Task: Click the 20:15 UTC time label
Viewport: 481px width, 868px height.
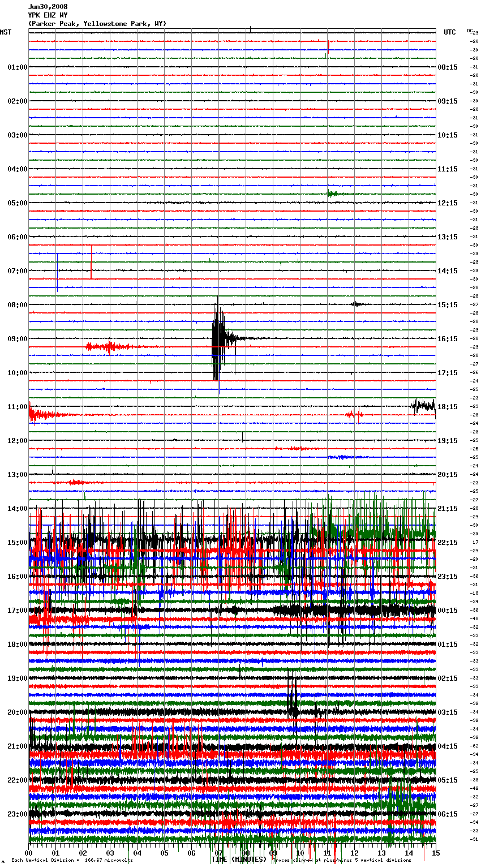Action: pyautogui.click(x=448, y=475)
